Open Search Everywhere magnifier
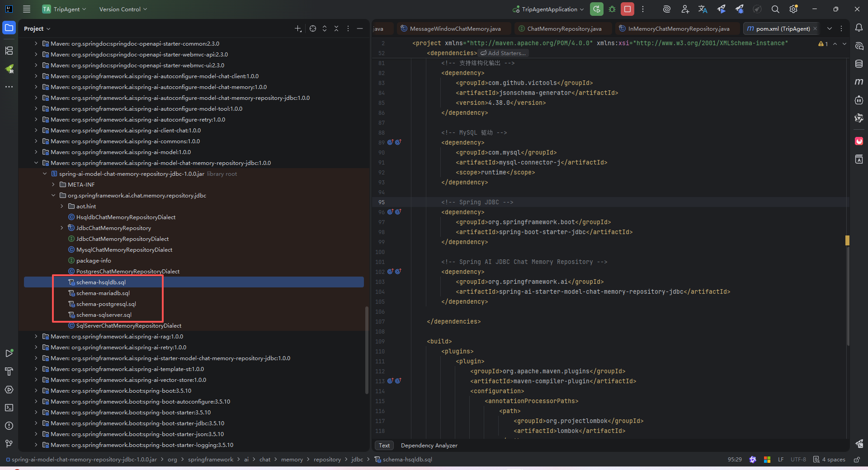The width and height of the screenshot is (868, 470). click(x=775, y=9)
